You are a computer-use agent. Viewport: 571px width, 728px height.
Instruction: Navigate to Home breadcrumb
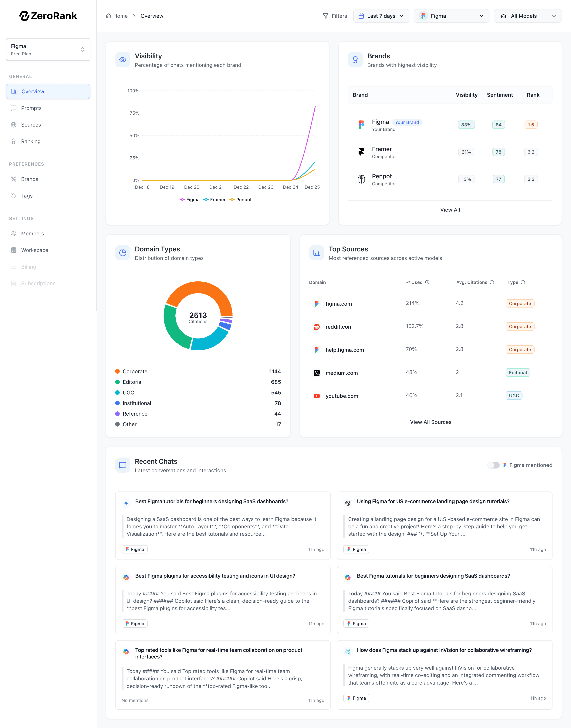pyautogui.click(x=120, y=16)
